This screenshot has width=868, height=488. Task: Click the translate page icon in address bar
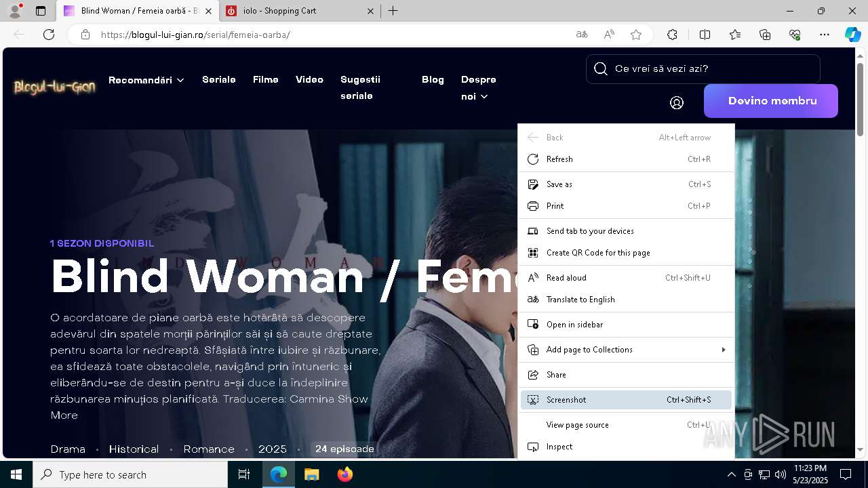click(582, 35)
